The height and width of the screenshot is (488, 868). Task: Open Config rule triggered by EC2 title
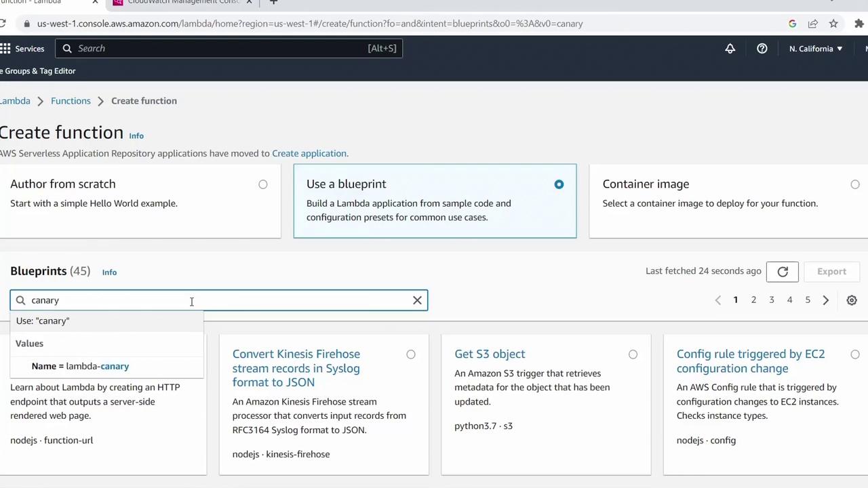[751, 361]
